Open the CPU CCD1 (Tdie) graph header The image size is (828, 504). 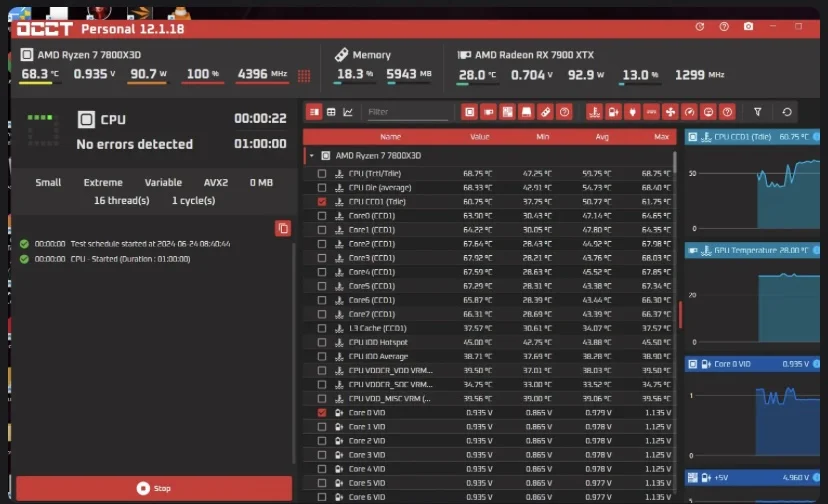pyautogui.click(x=752, y=137)
